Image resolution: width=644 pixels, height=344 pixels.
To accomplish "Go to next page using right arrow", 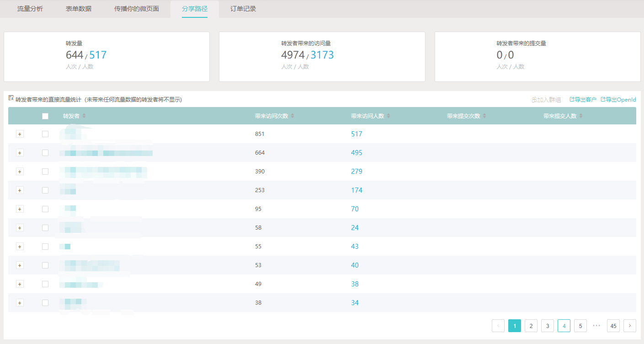I will pos(629,326).
